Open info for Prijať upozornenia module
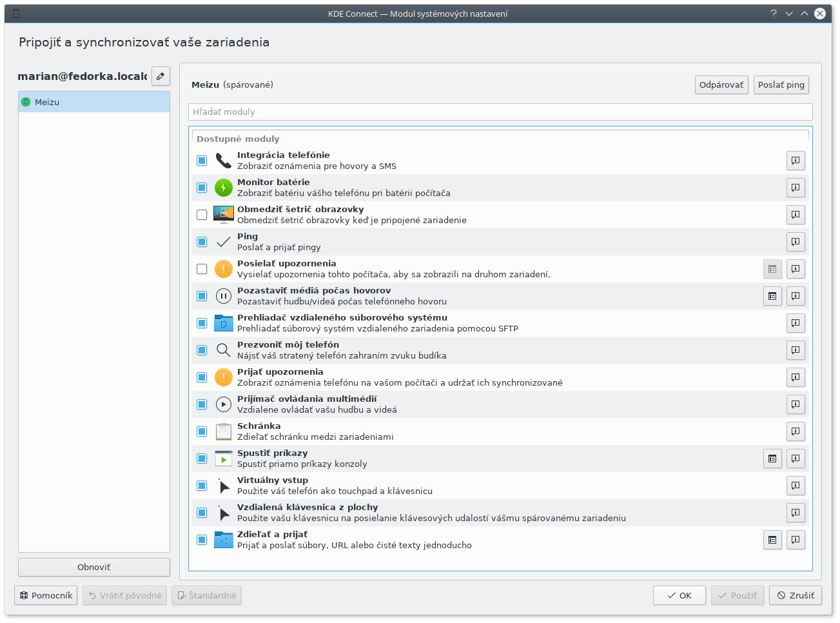Viewport: 840px width, 623px height. tap(796, 377)
